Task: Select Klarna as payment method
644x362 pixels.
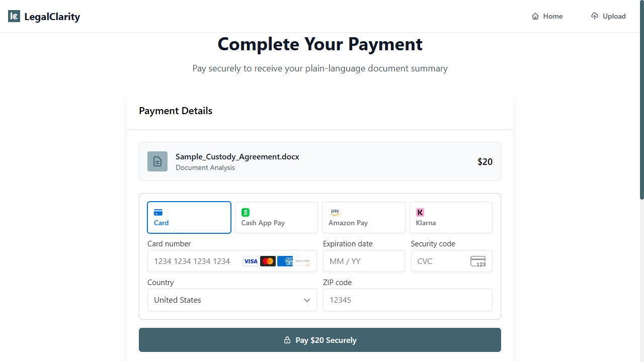Action: click(x=451, y=218)
